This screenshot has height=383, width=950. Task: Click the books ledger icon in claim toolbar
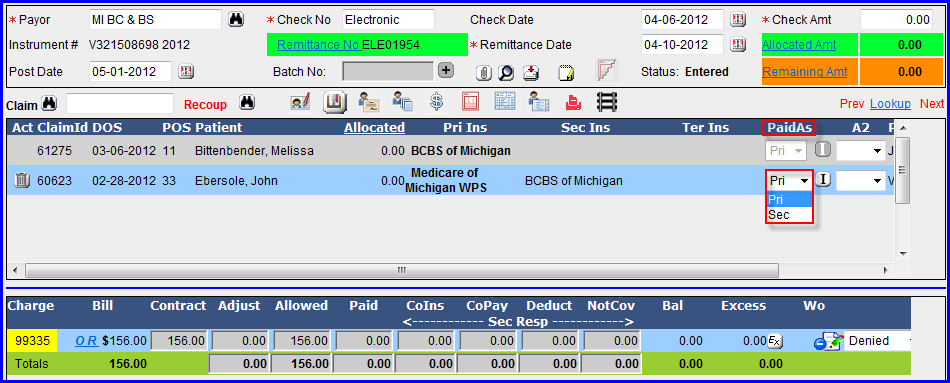pyautogui.click(x=334, y=102)
